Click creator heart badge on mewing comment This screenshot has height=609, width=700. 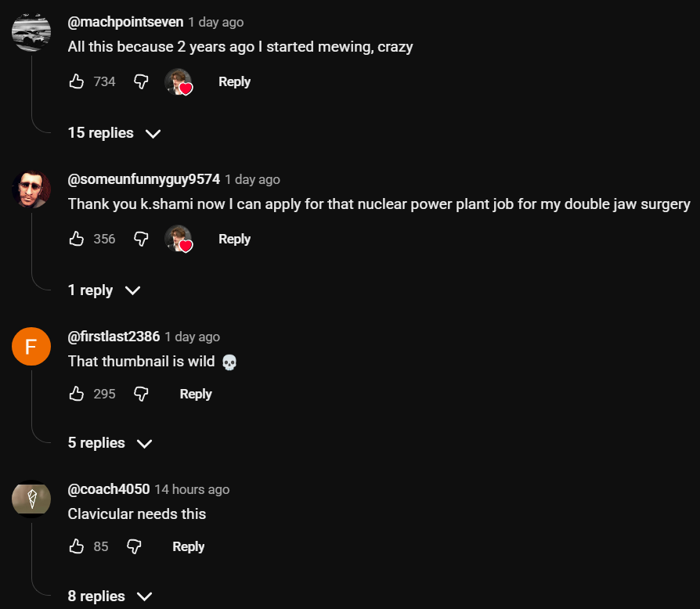click(179, 82)
